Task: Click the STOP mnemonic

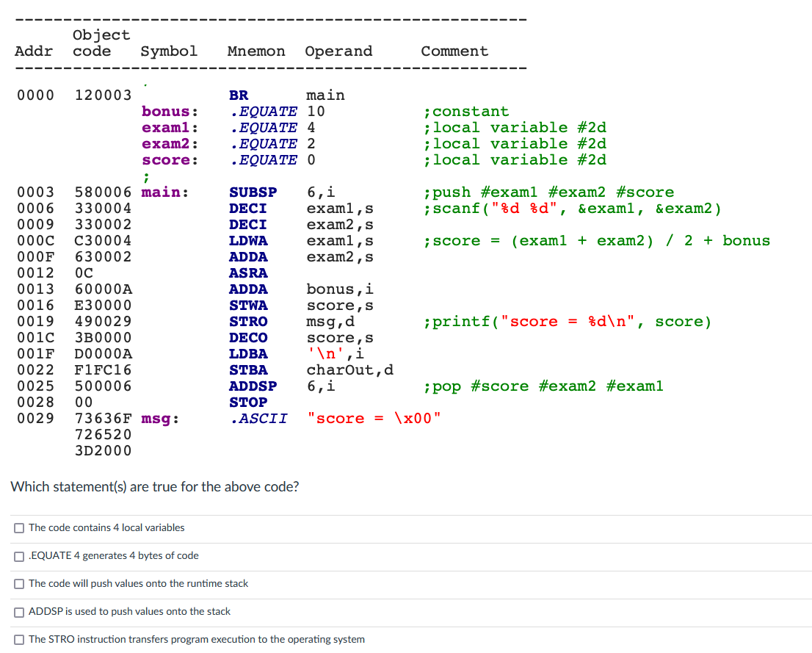Action: (248, 403)
